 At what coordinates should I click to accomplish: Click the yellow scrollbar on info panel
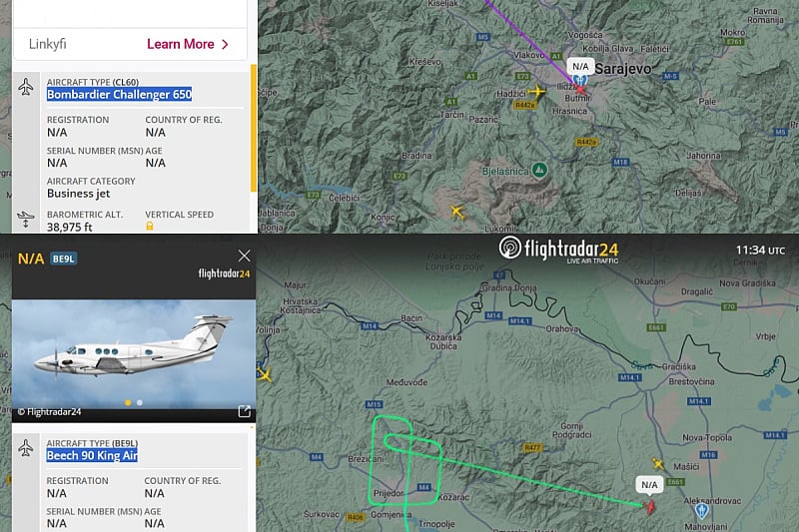point(254,129)
